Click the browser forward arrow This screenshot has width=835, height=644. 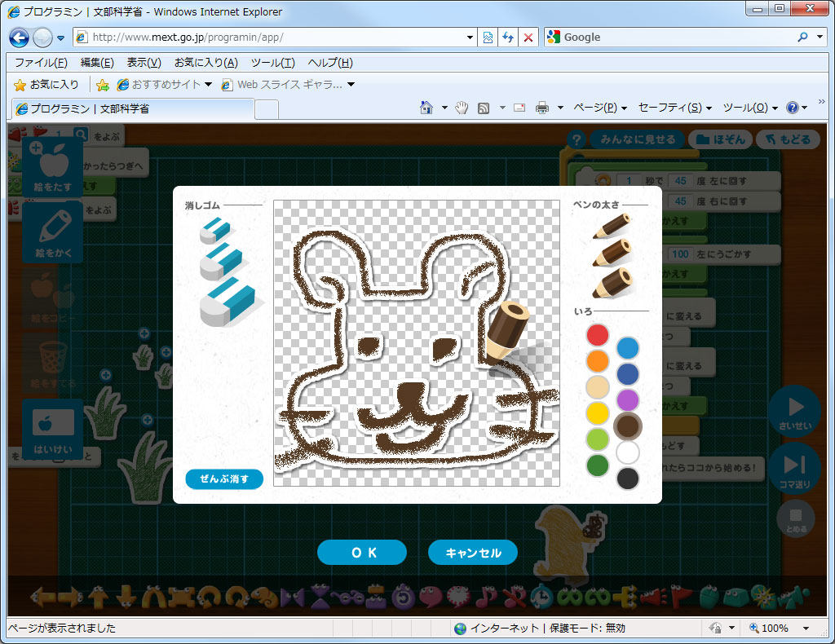[42, 37]
